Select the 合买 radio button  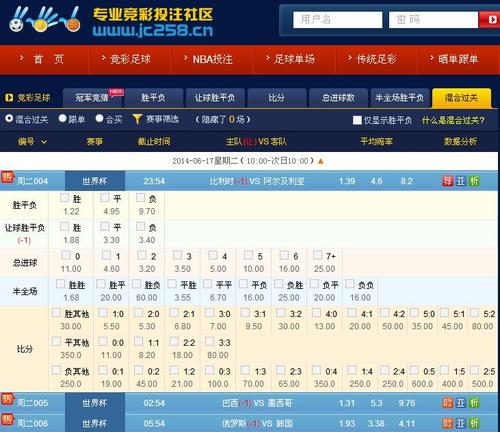[99, 118]
